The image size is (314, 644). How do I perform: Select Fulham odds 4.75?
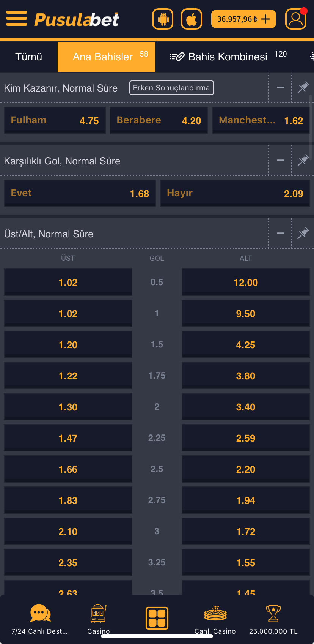[x=55, y=120]
